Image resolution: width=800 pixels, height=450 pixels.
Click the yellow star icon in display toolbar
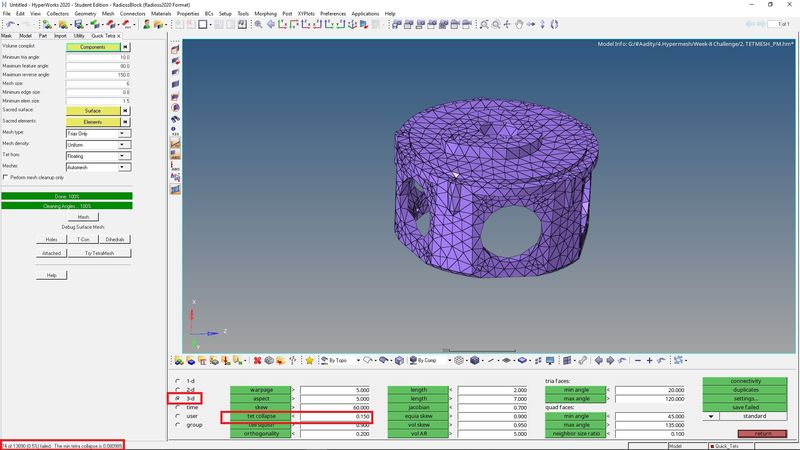point(309,361)
